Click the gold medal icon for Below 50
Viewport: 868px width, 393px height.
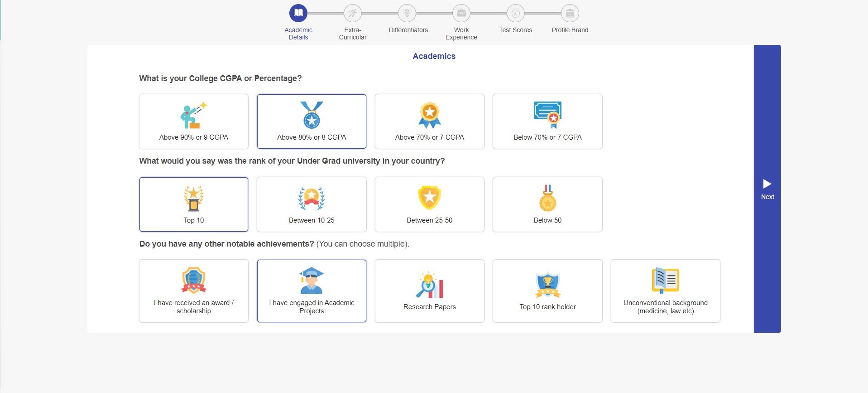547,198
